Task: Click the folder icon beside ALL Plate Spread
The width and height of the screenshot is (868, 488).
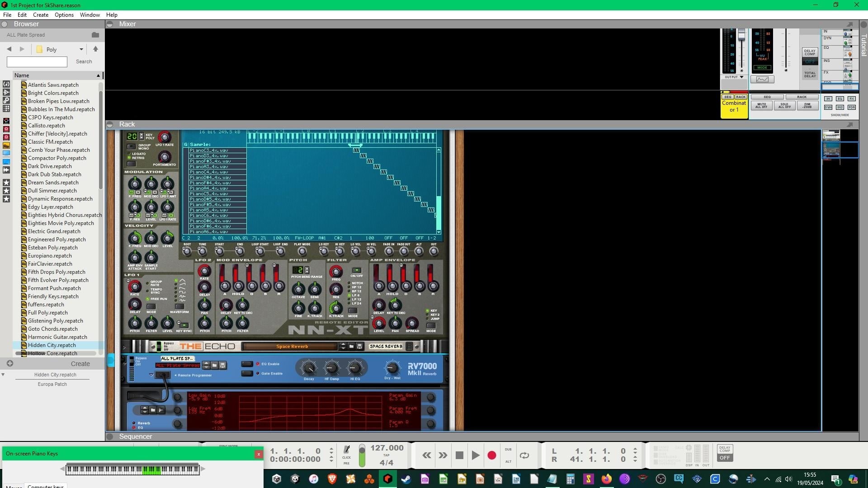Action: (95, 35)
